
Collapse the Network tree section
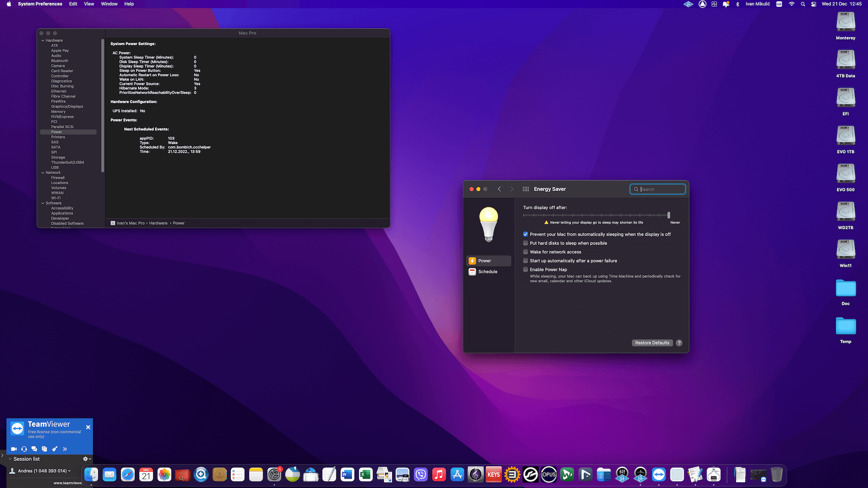point(43,173)
